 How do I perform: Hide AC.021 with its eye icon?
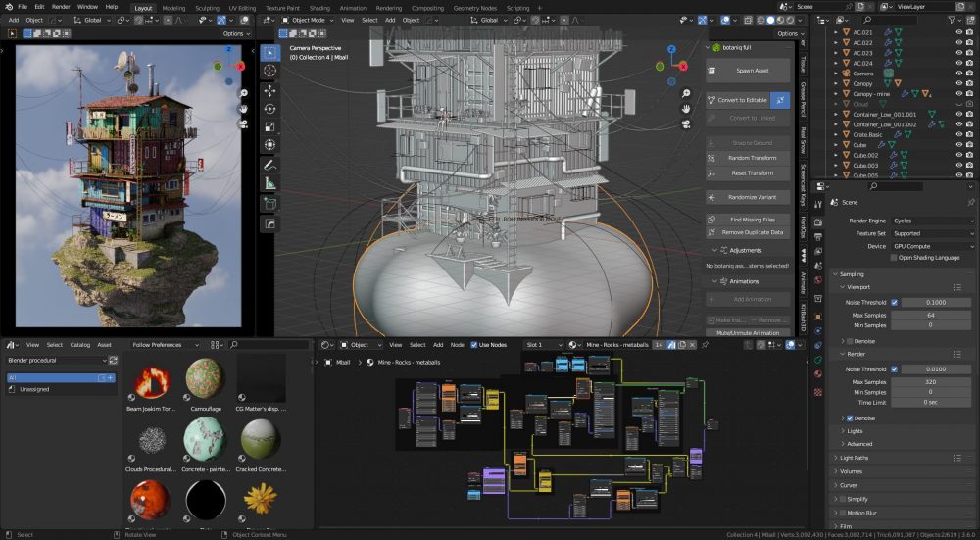[x=959, y=32]
